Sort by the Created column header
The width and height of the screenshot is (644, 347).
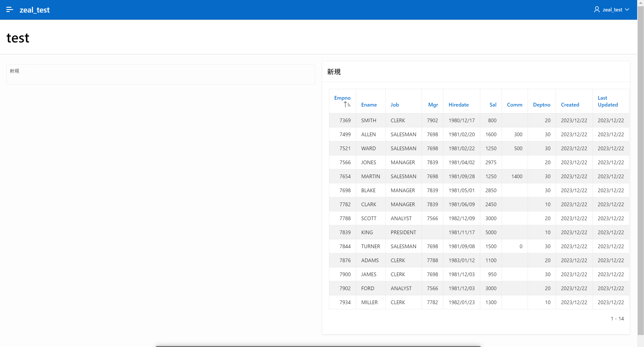(570, 105)
